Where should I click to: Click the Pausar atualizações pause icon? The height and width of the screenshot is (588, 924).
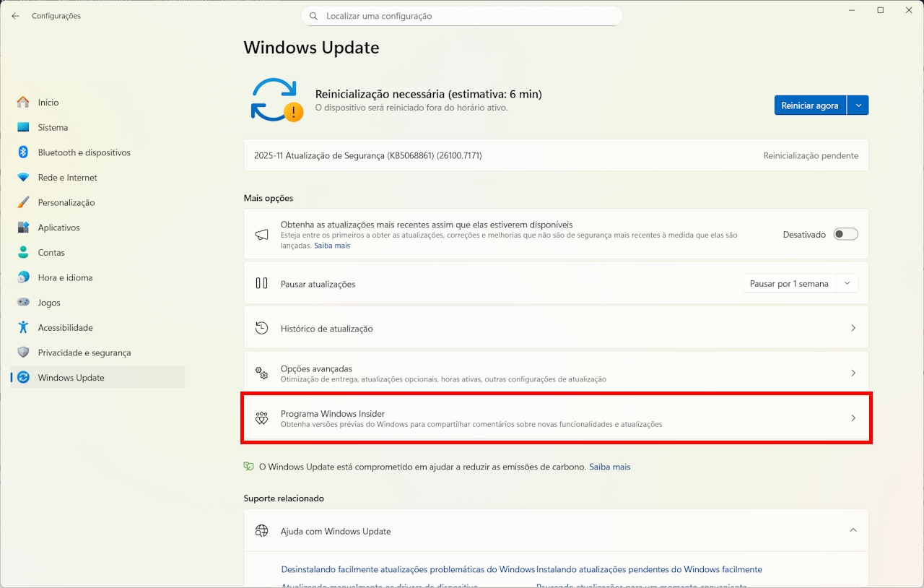261,282
